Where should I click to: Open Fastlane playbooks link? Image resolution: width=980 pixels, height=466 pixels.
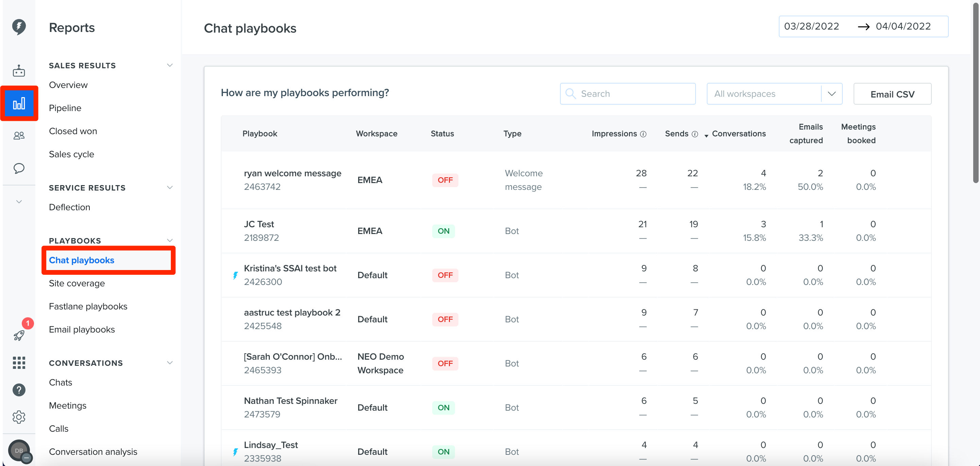88,307
